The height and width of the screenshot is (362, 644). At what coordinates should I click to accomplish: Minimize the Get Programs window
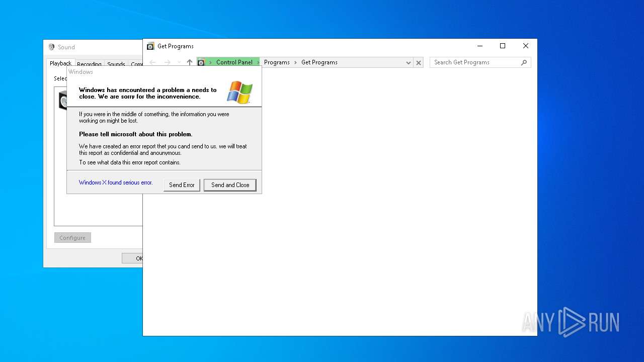click(479, 46)
